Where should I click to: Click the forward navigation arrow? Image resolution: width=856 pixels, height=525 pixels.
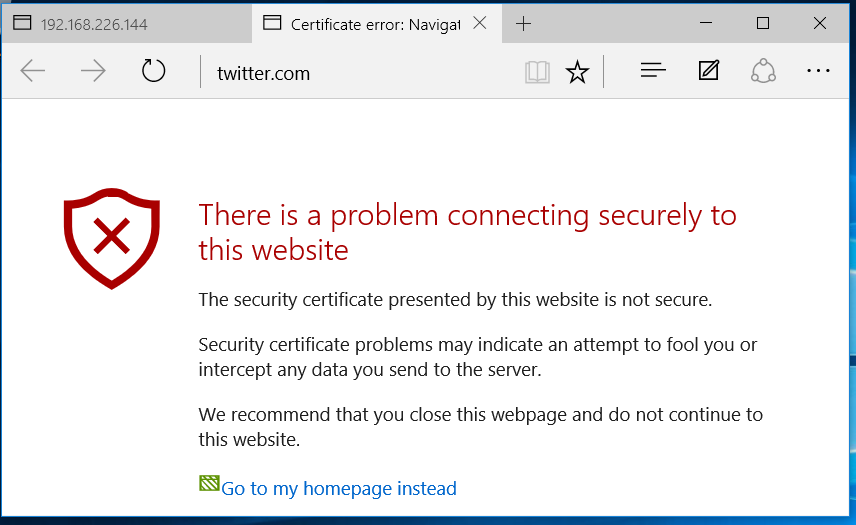point(93,71)
